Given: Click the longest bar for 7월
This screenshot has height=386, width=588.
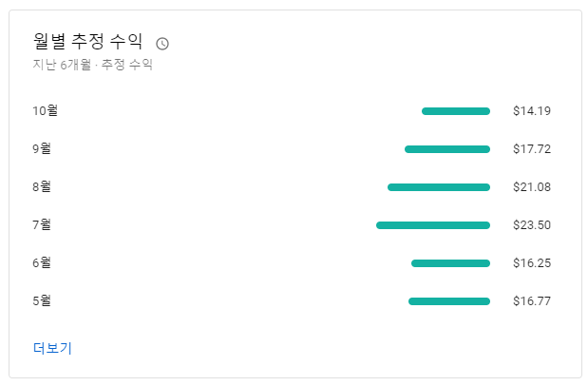Looking at the screenshot, I should coord(433,225).
